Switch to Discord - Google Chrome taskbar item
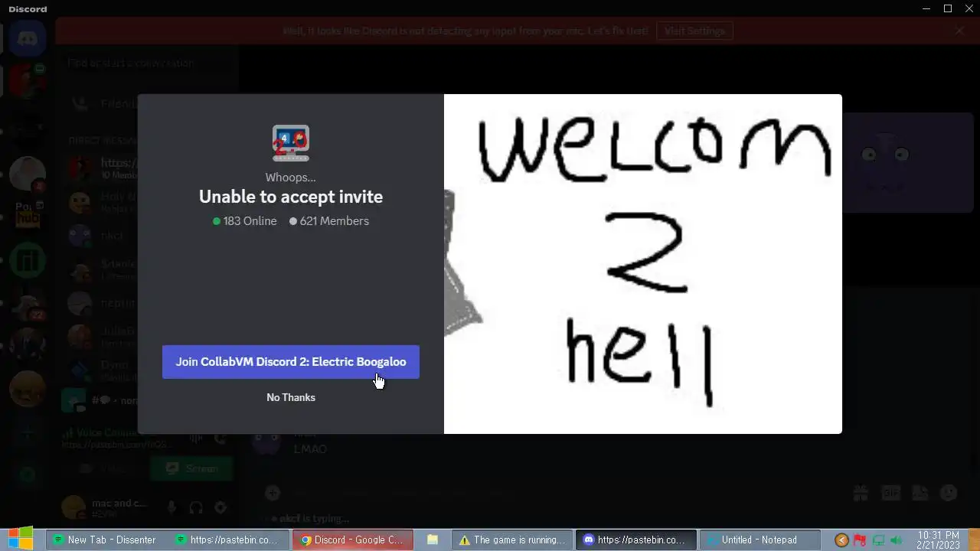Viewport: 980px width, 551px height. [x=352, y=540]
